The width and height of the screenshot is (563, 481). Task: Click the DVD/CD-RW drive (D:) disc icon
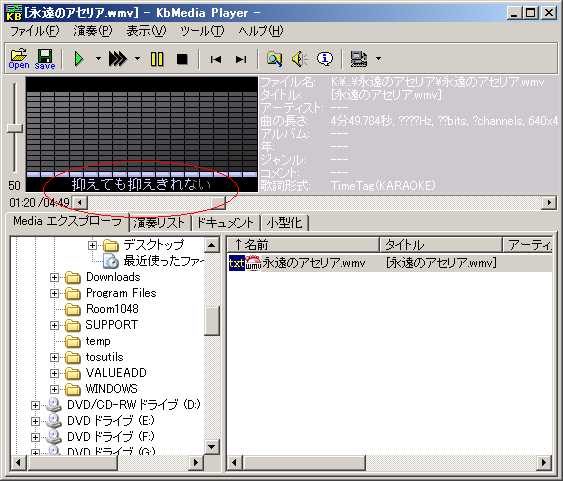click(54, 405)
